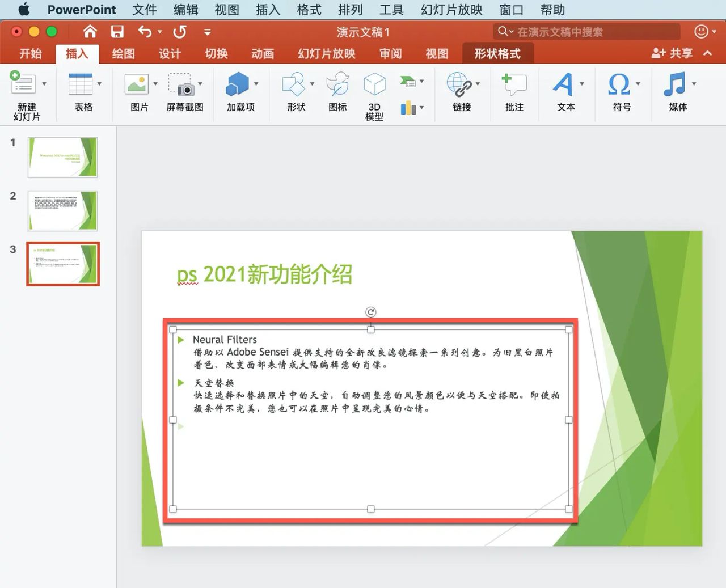Select slide 2 thumbnail
This screenshot has height=588, width=726.
[63, 210]
